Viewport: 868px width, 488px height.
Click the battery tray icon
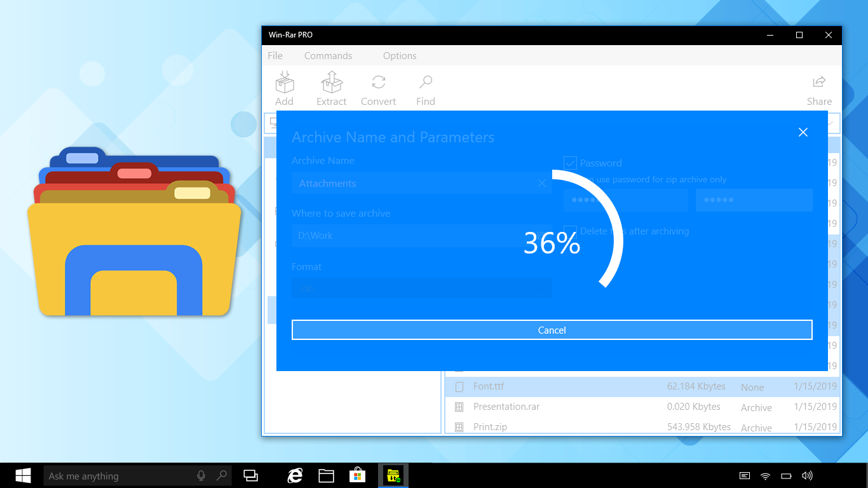pos(786,475)
